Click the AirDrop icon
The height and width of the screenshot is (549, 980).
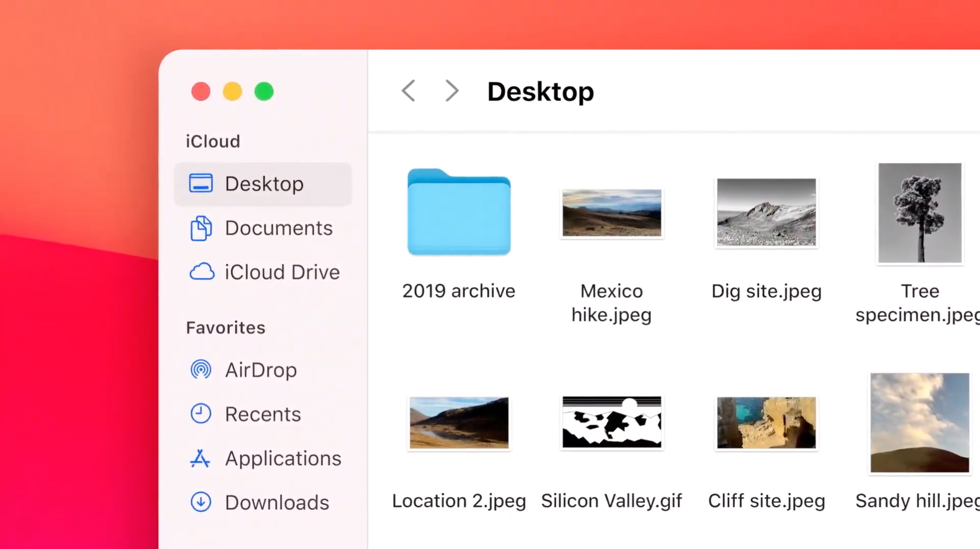coord(200,369)
